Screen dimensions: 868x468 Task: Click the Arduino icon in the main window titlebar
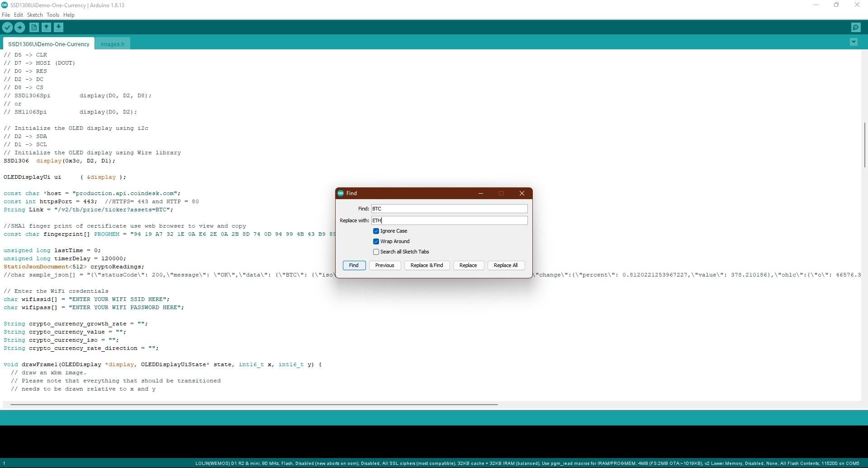coord(5,5)
